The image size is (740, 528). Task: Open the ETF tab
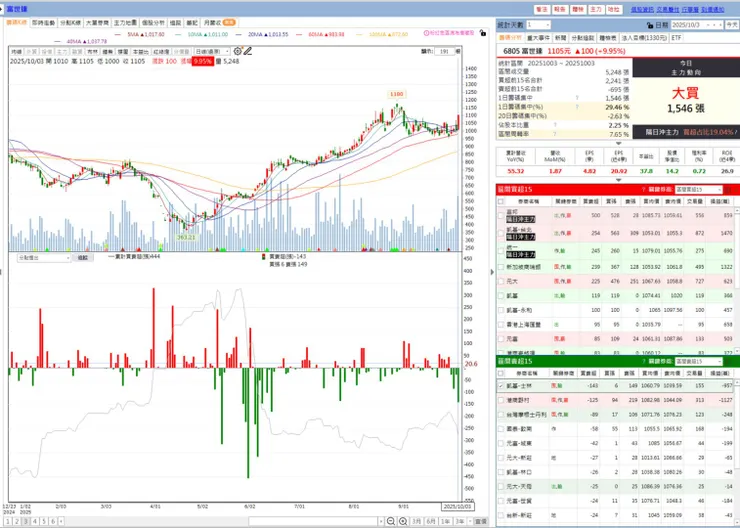click(676, 38)
